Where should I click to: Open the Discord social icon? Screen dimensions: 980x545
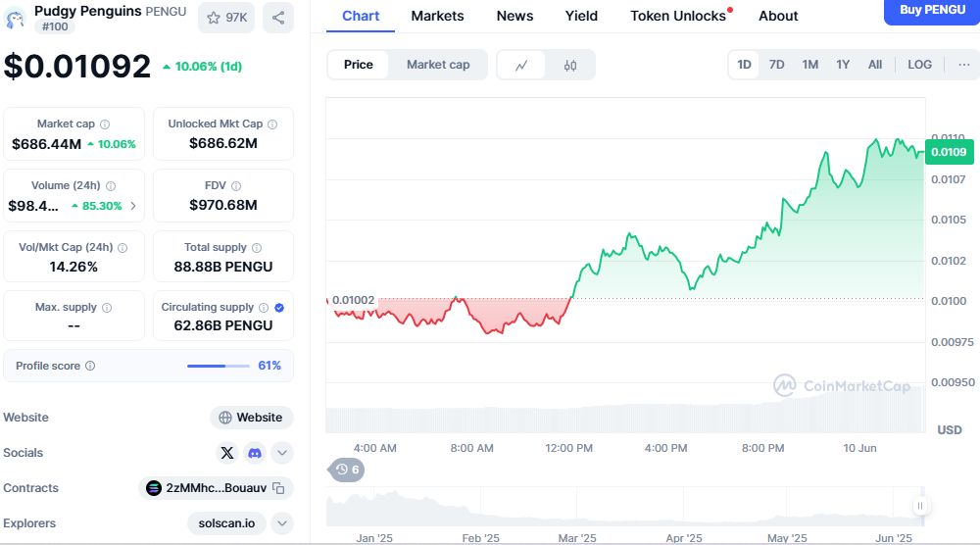tap(255, 453)
